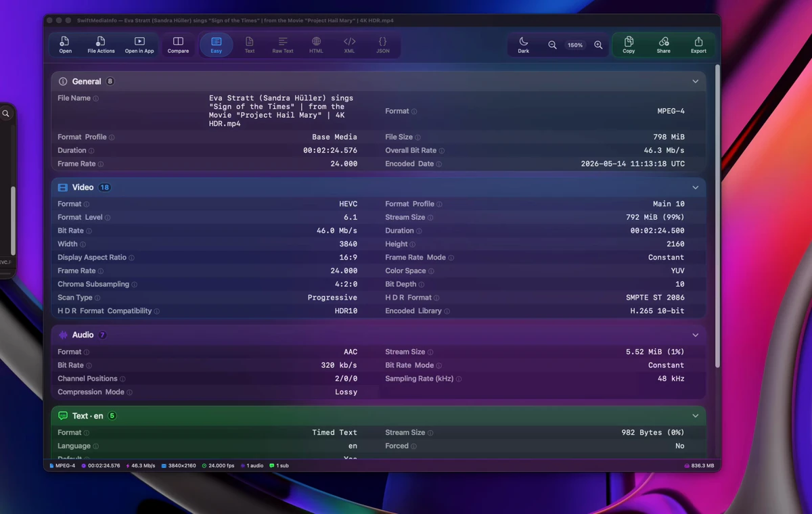Click the General section count badge 8
The image size is (812, 514).
110,81
